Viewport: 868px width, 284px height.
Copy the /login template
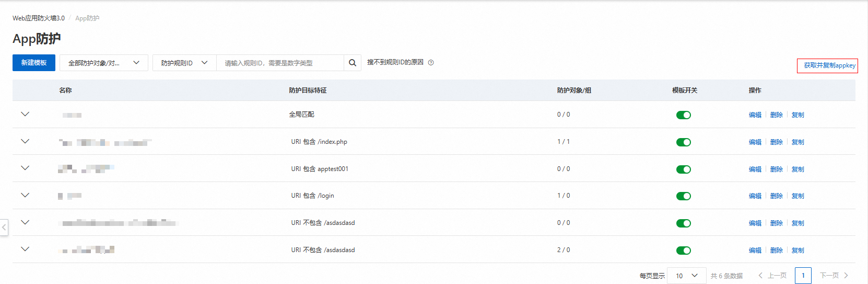tap(797, 196)
